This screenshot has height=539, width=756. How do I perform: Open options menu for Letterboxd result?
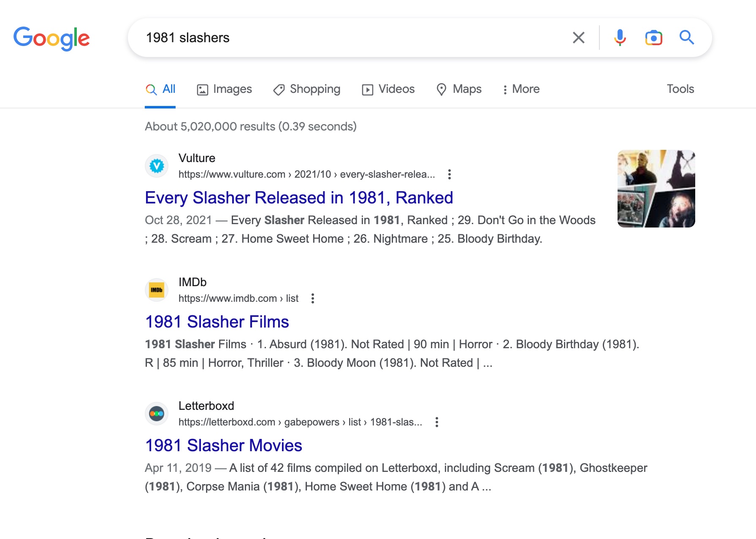437,422
